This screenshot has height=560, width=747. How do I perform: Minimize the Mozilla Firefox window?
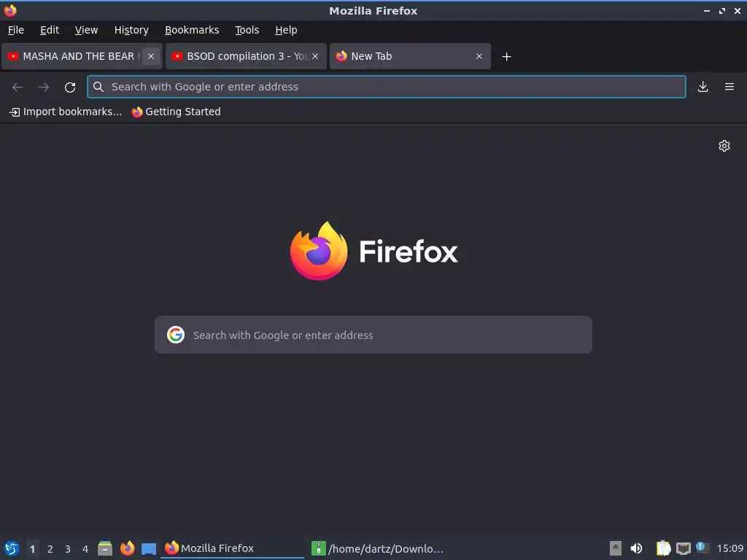coord(706,10)
